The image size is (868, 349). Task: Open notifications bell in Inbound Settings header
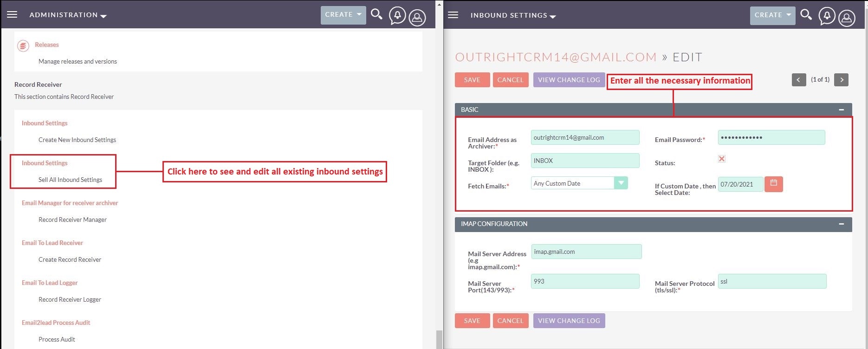826,16
